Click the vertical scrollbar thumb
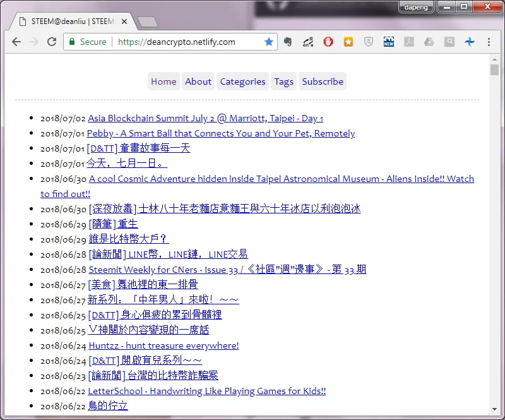The width and height of the screenshot is (505, 420). [x=494, y=69]
